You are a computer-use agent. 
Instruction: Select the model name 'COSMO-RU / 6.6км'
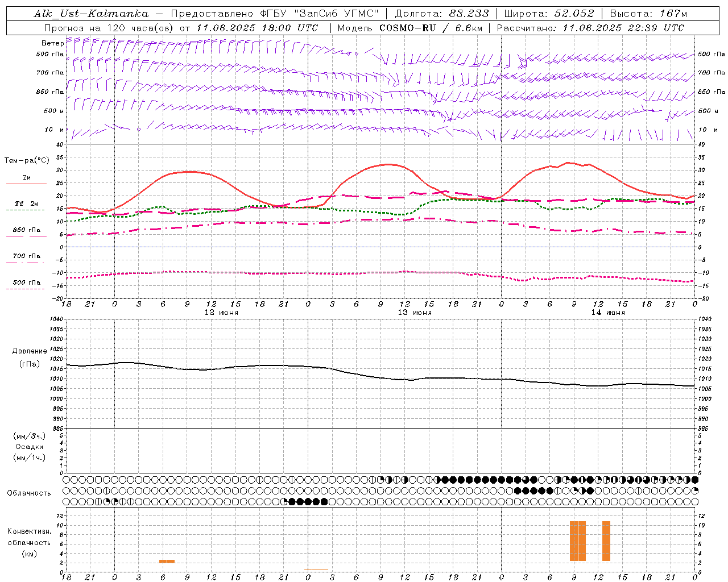tap(431, 28)
